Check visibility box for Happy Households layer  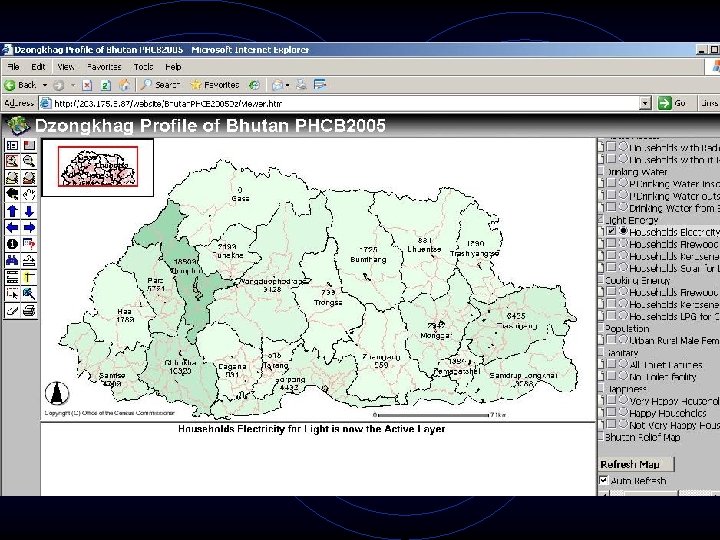pyautogui.click(x=611, y=412)
